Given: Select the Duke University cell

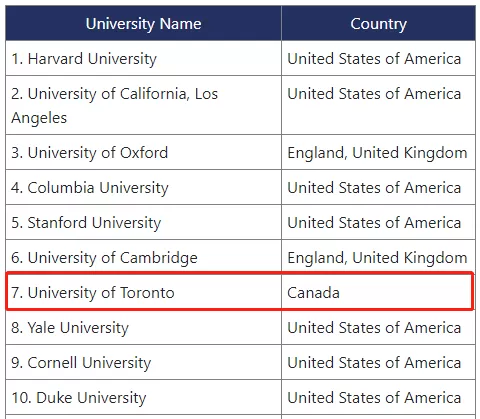Looking at the screenshot, I should (x=143, y=397).
